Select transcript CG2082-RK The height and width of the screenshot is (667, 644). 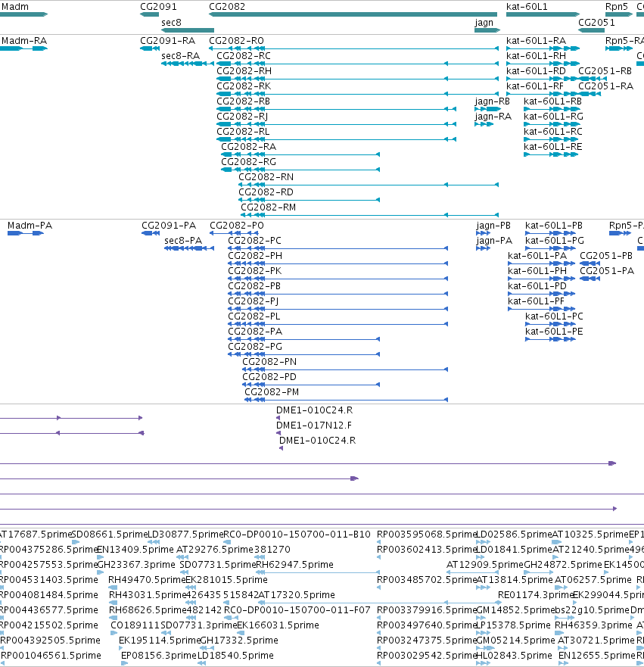[x=244, y=86]
